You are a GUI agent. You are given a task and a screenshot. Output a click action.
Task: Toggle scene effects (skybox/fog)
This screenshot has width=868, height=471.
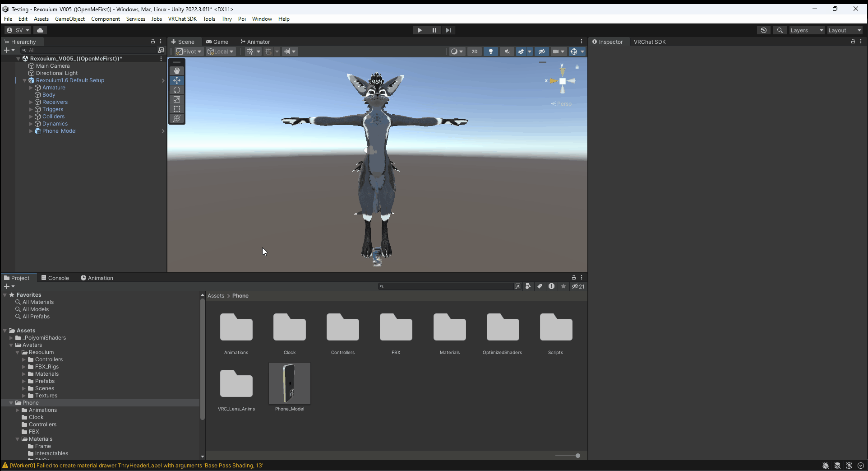521,51
